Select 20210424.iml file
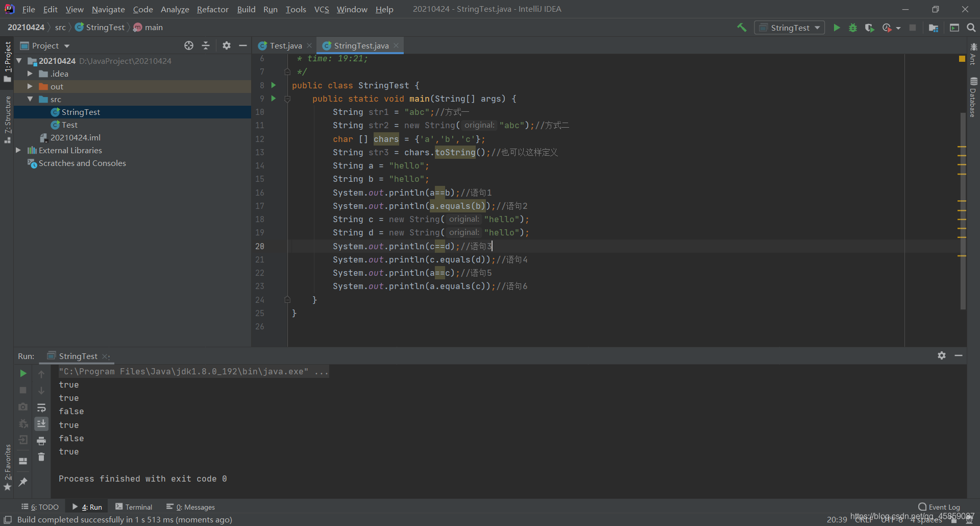 point(75,137)
